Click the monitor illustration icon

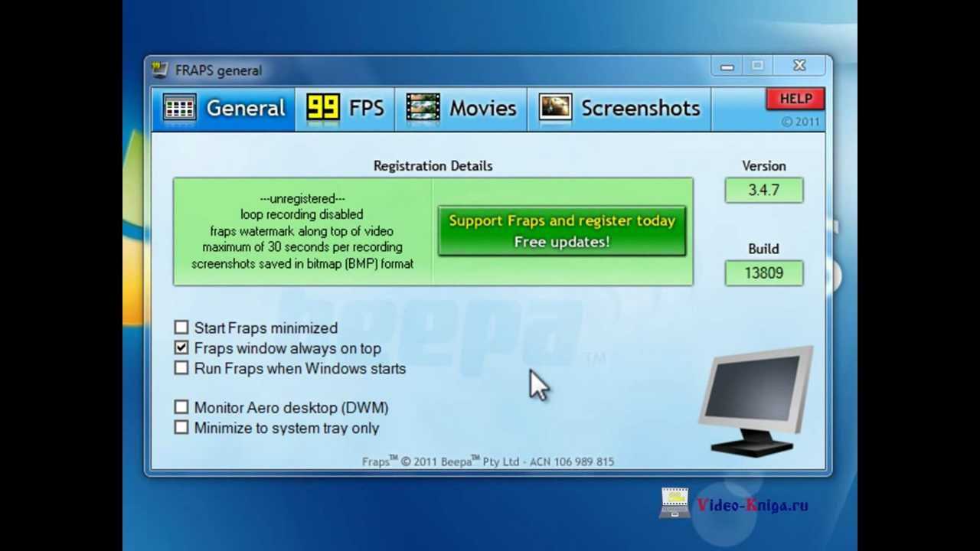[x=756, y=401]
